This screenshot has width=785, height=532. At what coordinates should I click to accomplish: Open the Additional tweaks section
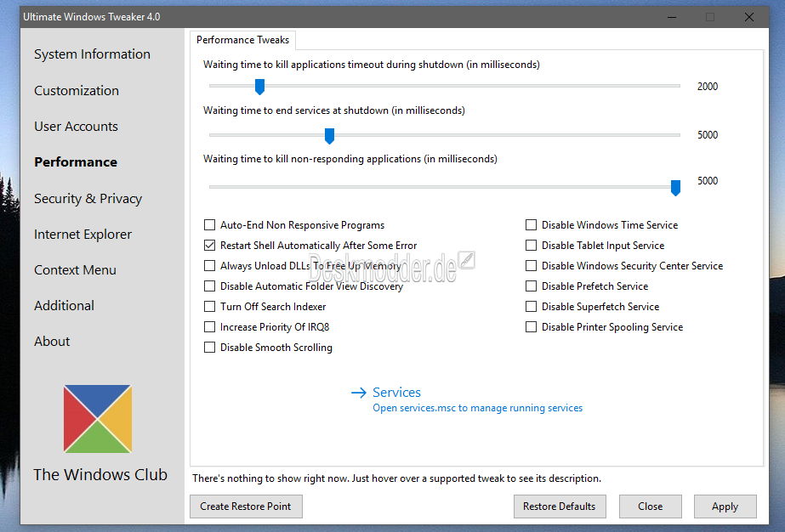[x=64, y=306]
